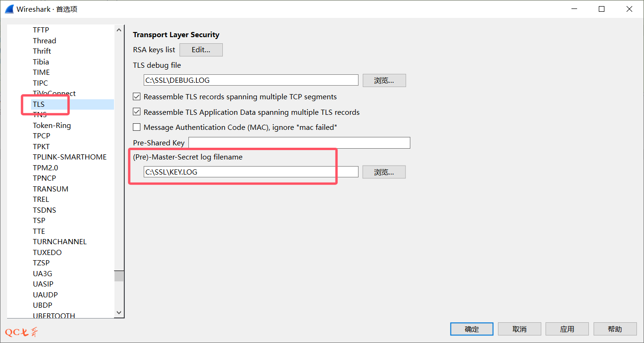Click the Wireshark shark fin title icon

9,9
